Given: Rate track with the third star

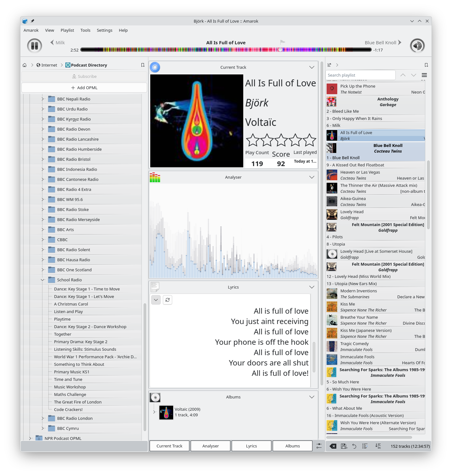Looking at the screenshot, I should 281,140.
